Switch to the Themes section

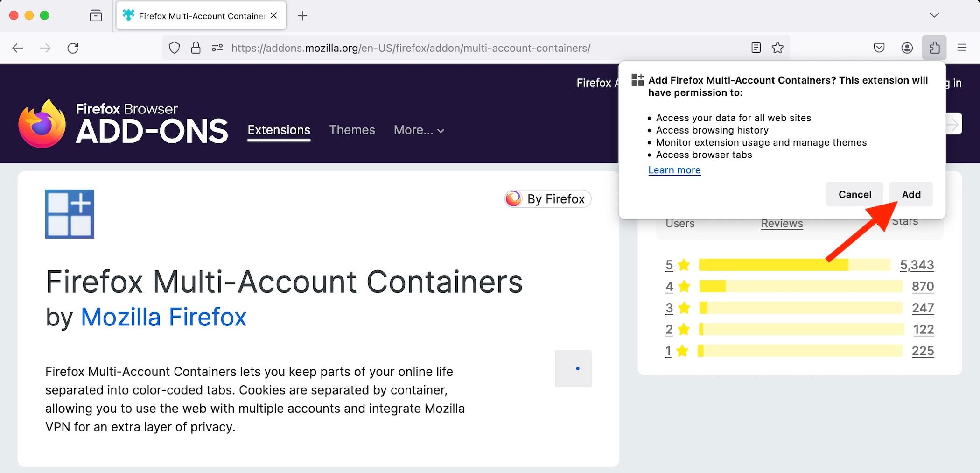coord(352,130)
